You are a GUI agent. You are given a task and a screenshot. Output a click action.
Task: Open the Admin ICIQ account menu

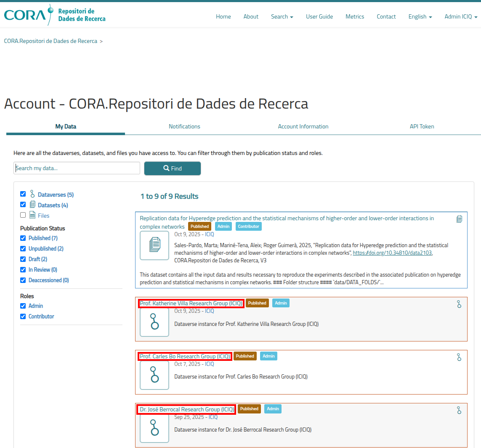461,17
